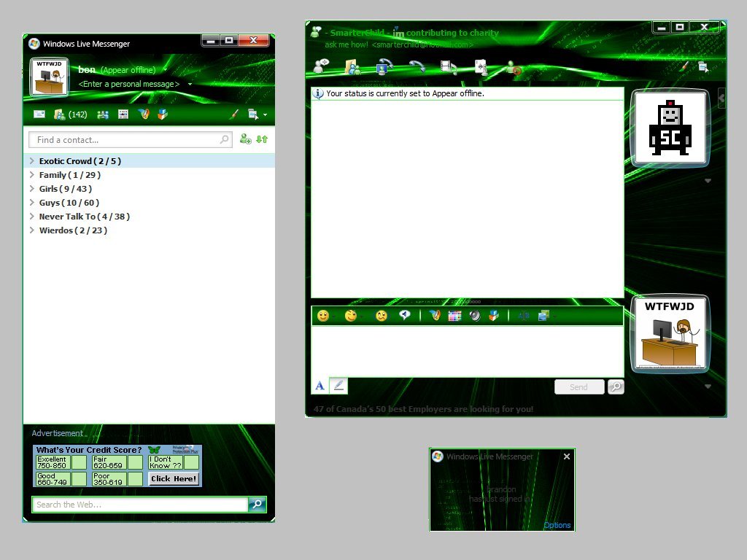Open the show menu icon in chat window
The width and height of the screenshot is (747, 560).
click(x=704, y=67)
